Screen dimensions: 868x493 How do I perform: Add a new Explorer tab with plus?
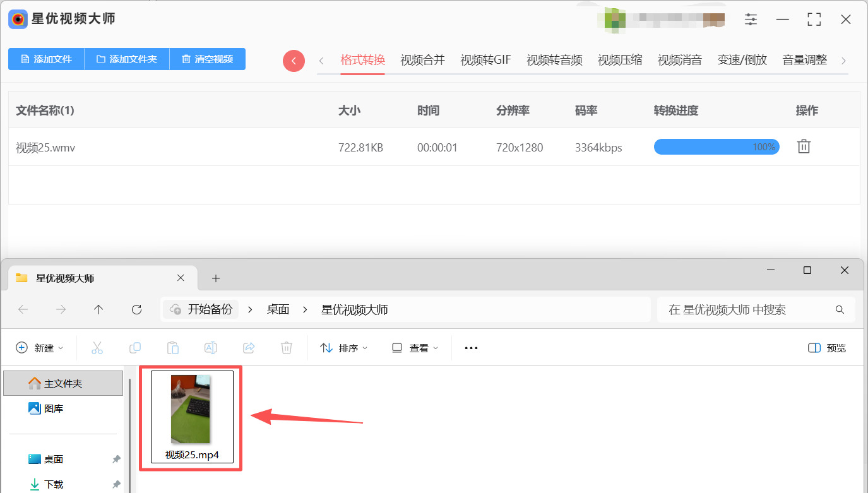(x=216, y=278)
